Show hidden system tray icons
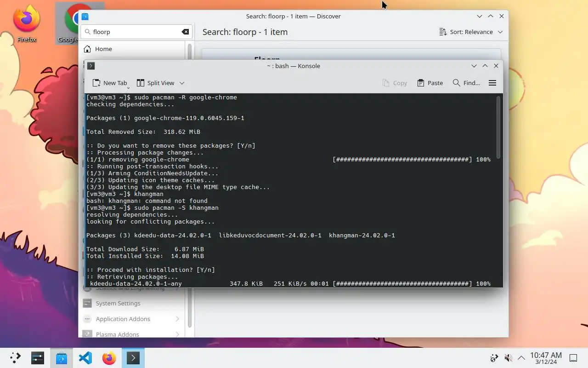Screen dimensions: 588x368 tap(521, 358)
